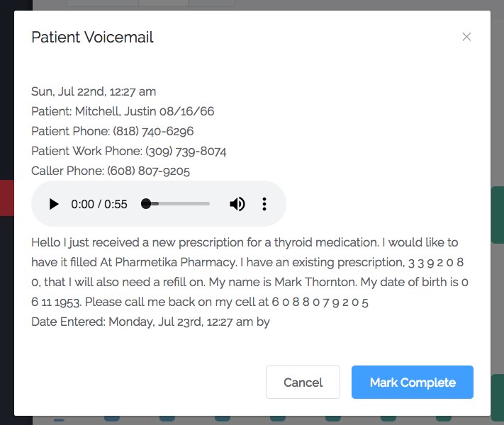Click the red highlighted item on the left sidebar

pos(7,198)
